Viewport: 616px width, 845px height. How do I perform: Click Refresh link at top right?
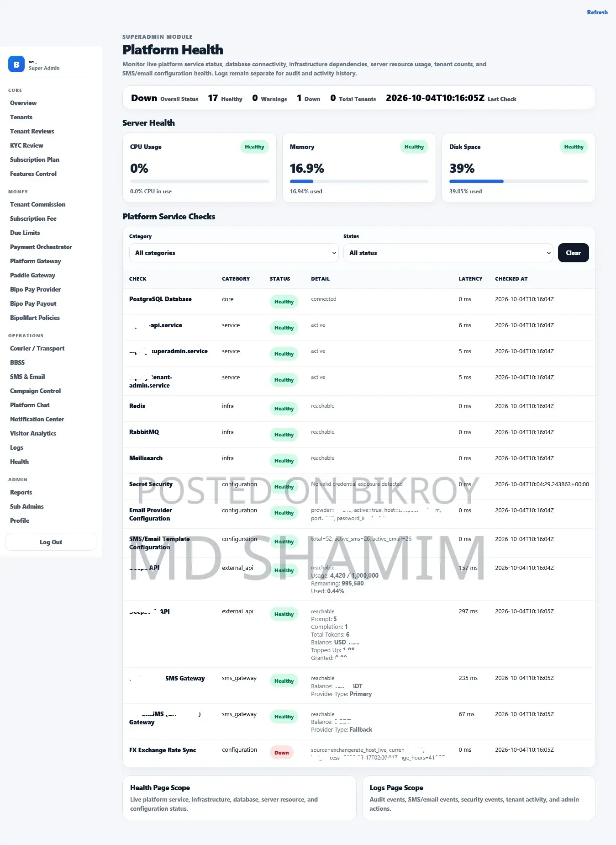(x=597, y=12)
